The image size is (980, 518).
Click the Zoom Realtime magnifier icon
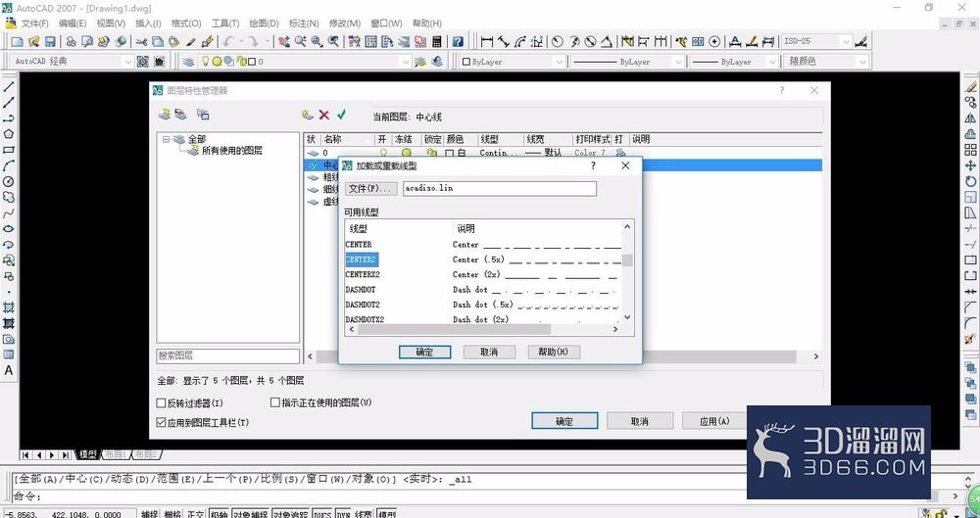301,42
